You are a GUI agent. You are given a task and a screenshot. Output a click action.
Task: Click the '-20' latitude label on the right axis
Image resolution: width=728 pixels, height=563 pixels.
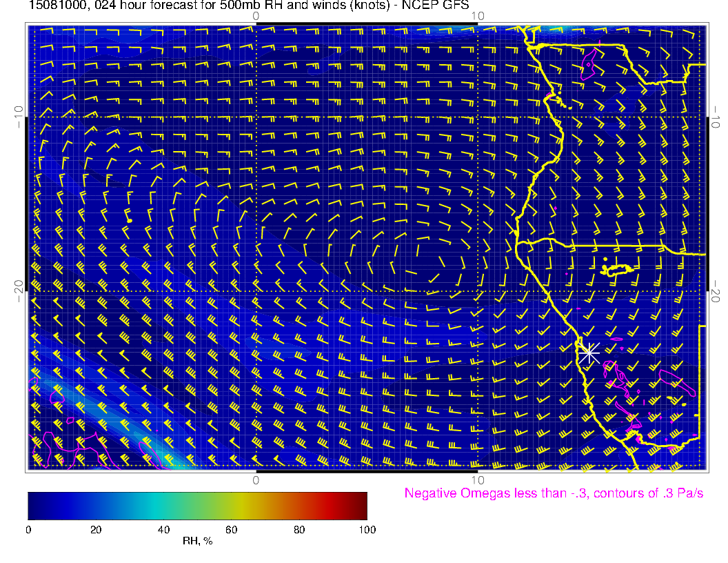pyautogui.click(x=716, y=290)
